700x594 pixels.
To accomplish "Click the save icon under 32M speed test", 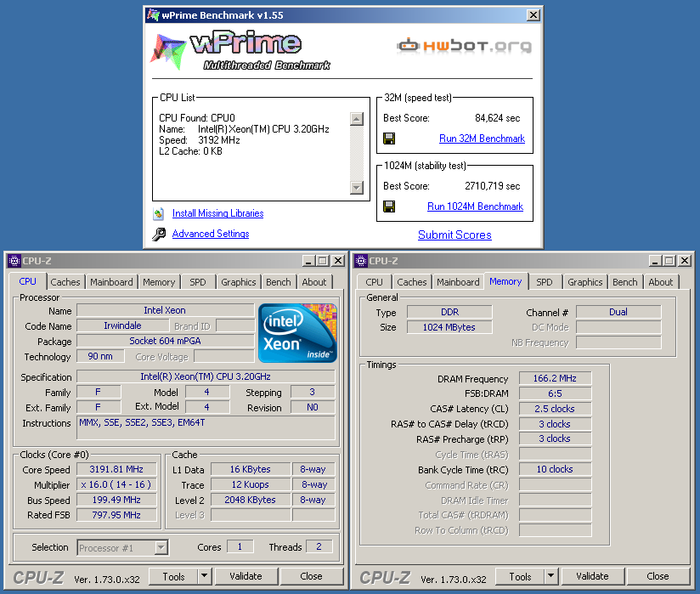I will (389, 139).
